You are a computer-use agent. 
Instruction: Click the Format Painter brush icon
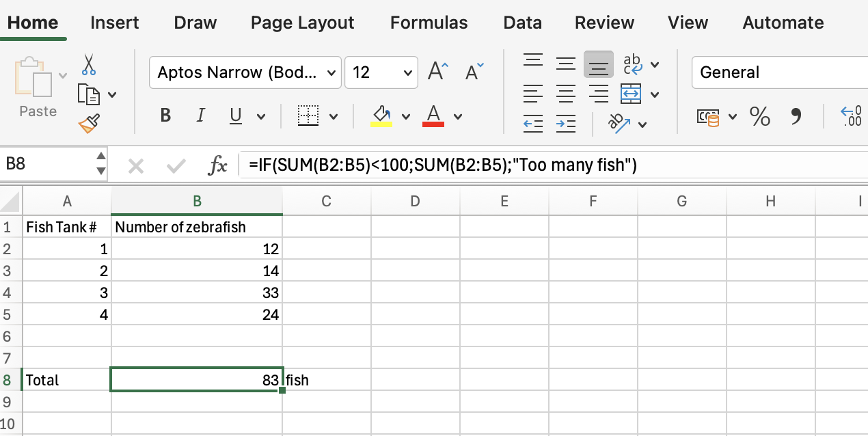88,123
